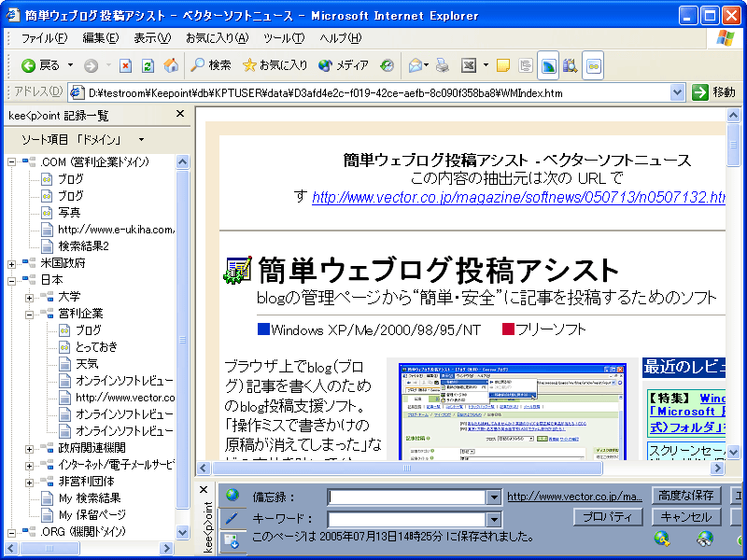Select 天気 in the tree

tap(87, 364)
